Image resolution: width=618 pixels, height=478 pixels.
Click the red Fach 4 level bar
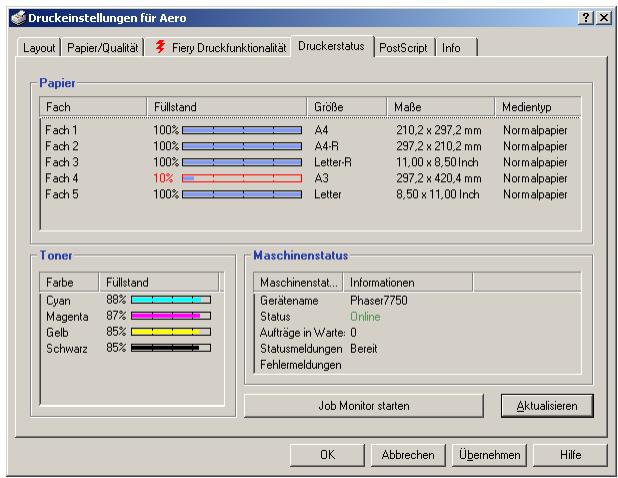(x=242, y=179)
